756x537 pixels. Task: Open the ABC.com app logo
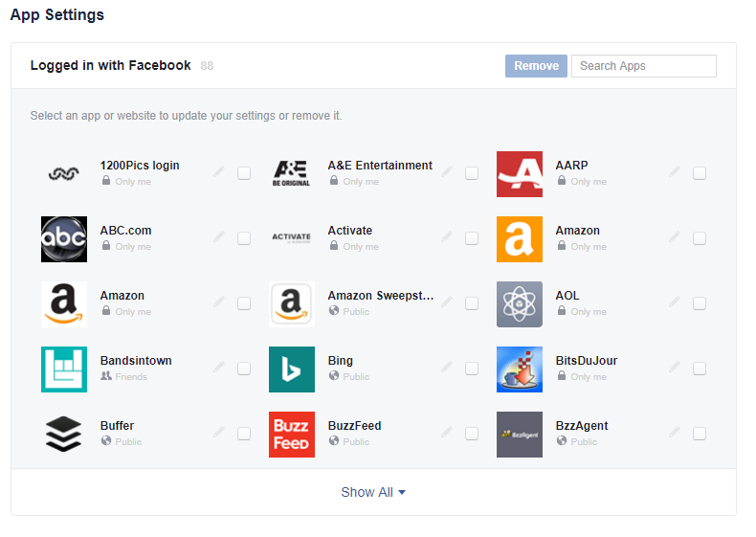tap(64, 238)
